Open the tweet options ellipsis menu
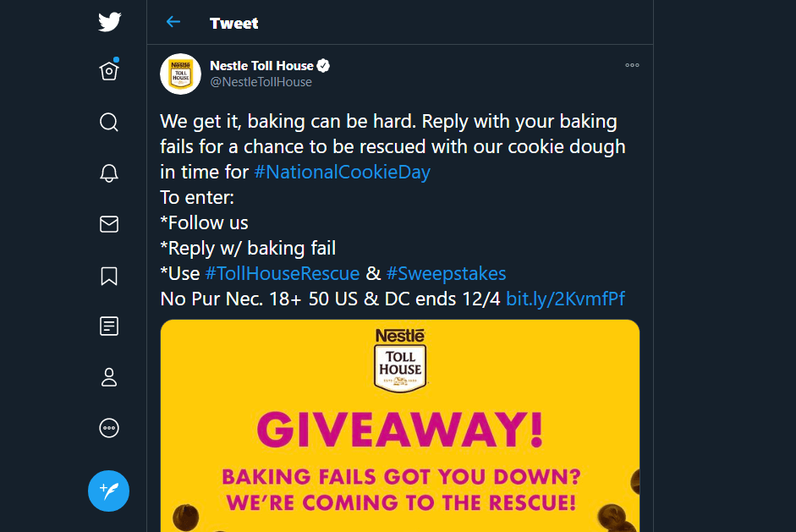 pyautogui.click(x=632, y=65)
